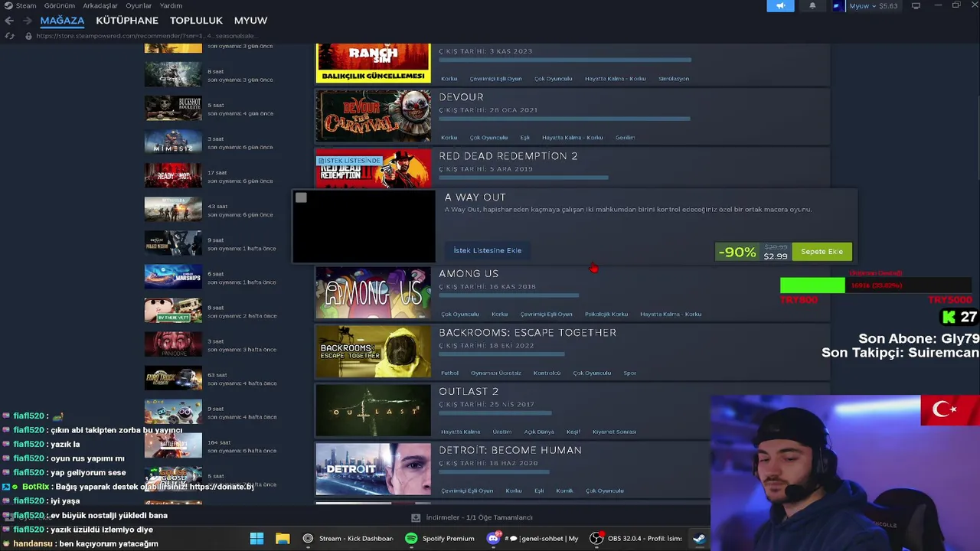Click the Euro Truck Simulator played-game thumbnail
Image resolution: width=980 pixels, height=551 pixels.
[x=173, y=377]
